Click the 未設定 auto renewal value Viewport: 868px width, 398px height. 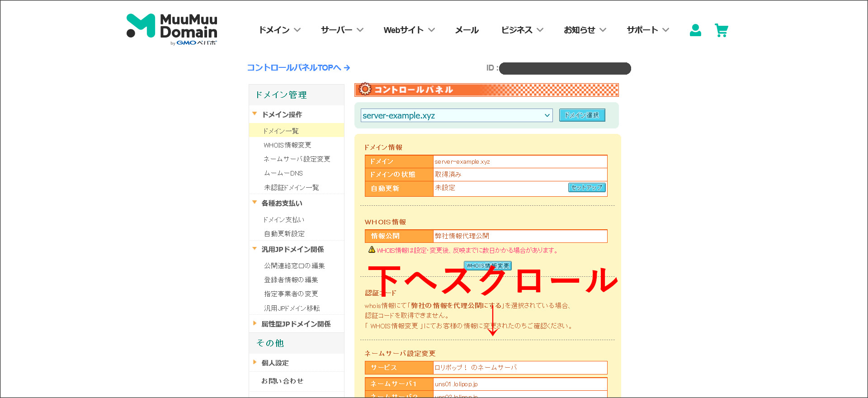point(445,188)
